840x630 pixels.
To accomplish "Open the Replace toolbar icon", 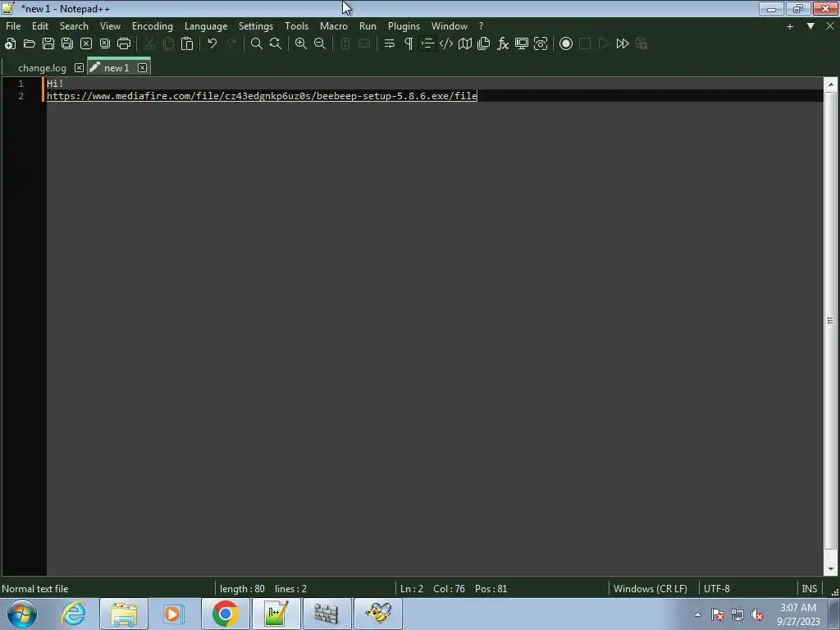I will pyautogui.click(x=276, y=44).
